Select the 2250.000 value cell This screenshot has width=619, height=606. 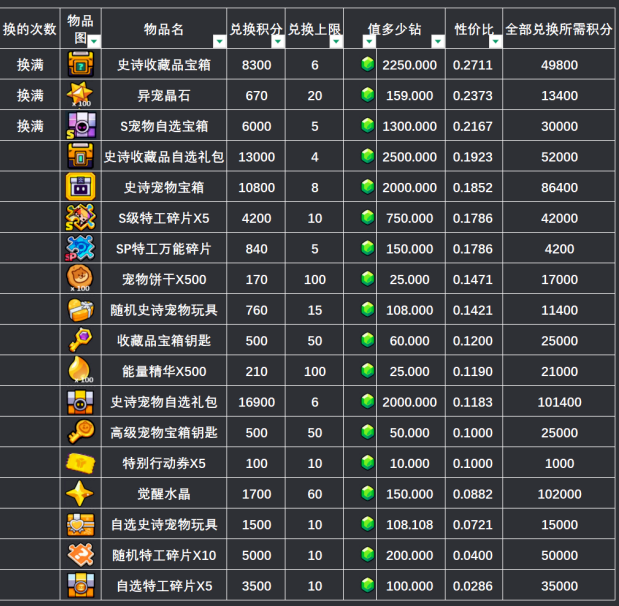point(409,64)
